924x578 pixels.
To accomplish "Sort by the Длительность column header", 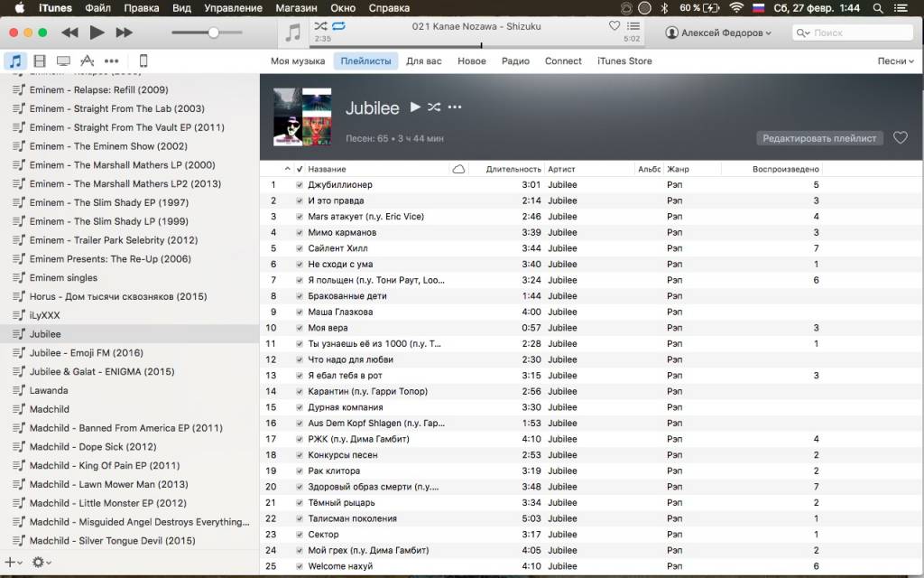I will tap(513, 169).
